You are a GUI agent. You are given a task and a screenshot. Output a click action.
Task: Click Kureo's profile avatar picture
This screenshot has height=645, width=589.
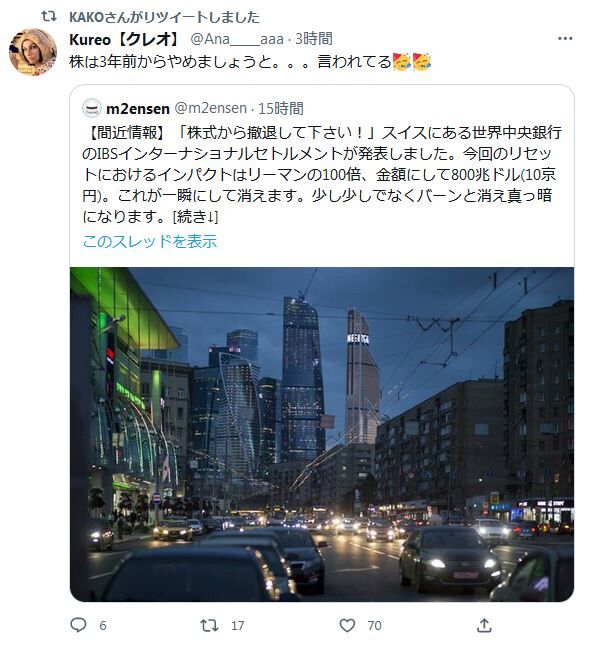pos(33,52)
